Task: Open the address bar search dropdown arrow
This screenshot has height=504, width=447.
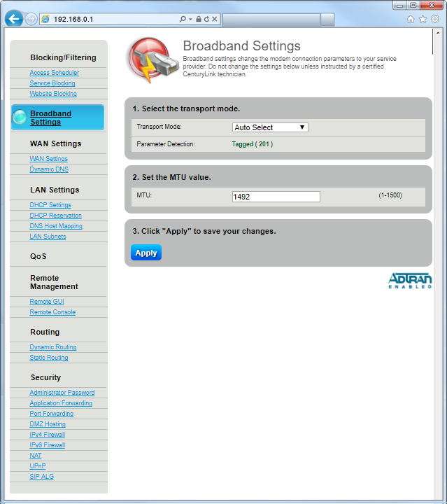Action: [x=190, y=20]
